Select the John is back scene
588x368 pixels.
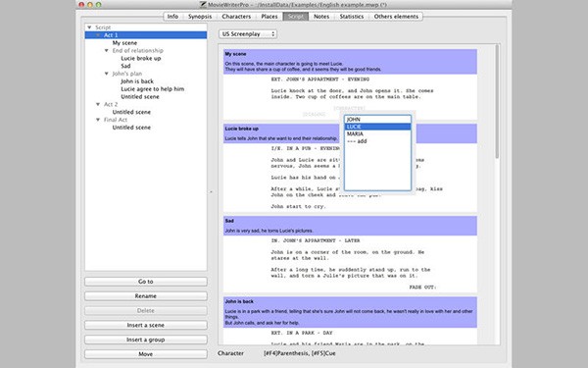[x=137, y=81]
